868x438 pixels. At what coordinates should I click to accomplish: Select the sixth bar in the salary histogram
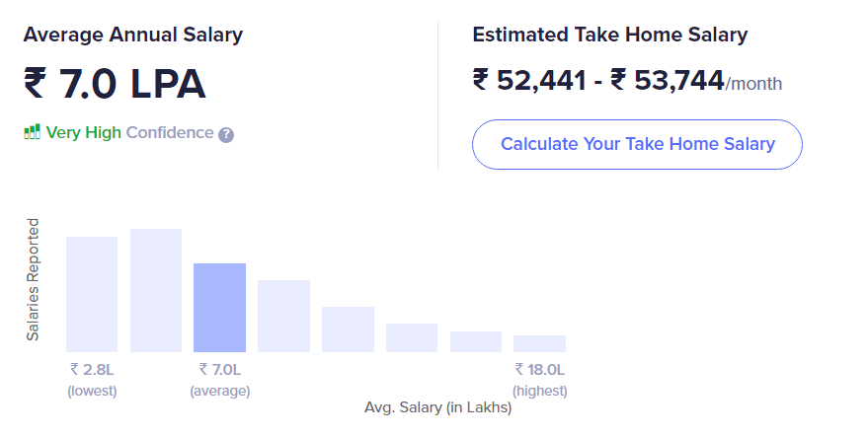[412, 337]
